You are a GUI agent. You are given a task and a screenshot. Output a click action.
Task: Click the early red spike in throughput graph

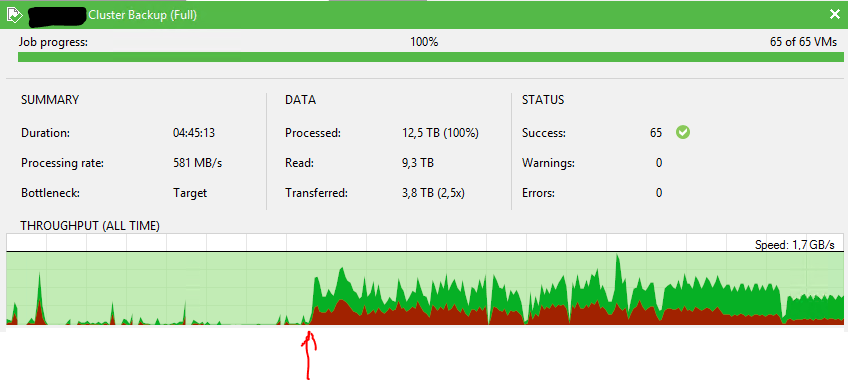[39, 311]
